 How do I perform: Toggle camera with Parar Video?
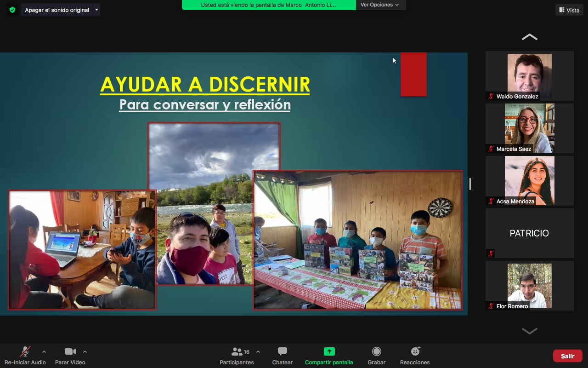click(70, 352)
